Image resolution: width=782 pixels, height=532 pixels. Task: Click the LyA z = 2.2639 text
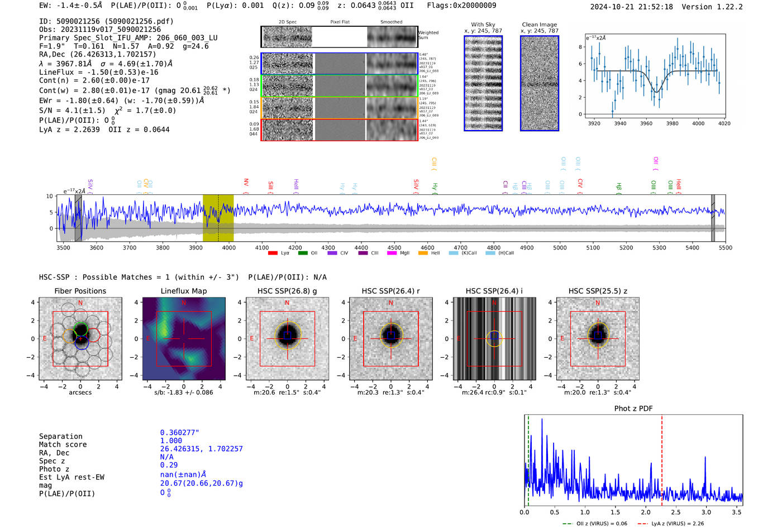(69, 130)
